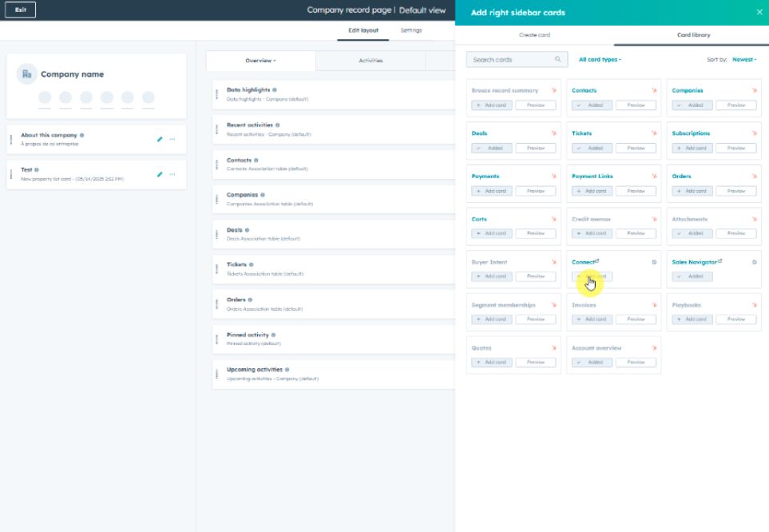The height and width of the screenshot is (532, 769).
Task: Click the search magnifier in the card search
Action: 557,59
